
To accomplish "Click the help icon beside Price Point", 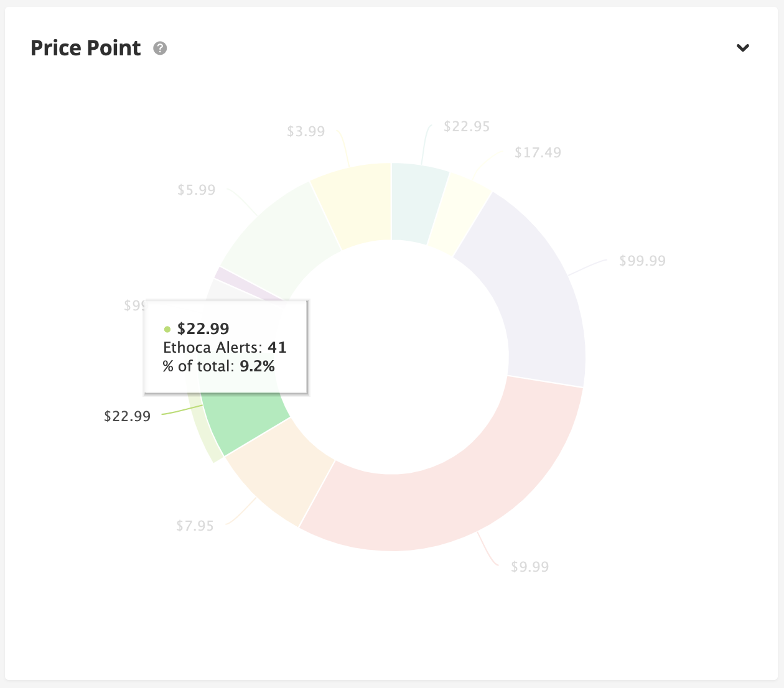I will click(160, 48).
